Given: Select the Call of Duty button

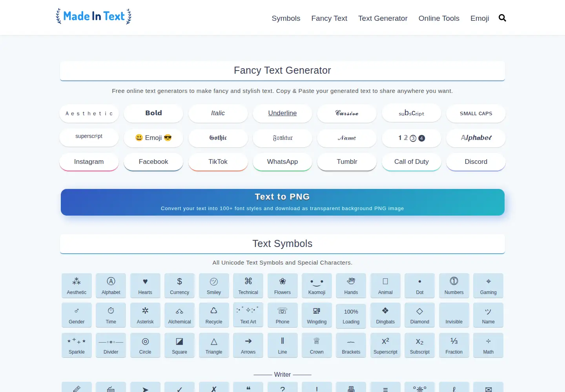Looking at the screenshot, I should coord(412,162).
